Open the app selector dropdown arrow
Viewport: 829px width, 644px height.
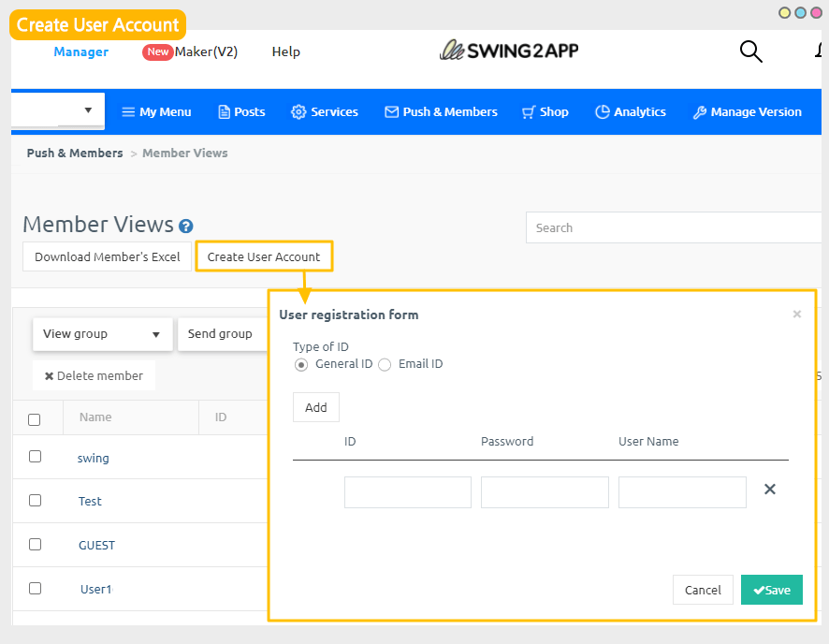[x=88, y=110]
